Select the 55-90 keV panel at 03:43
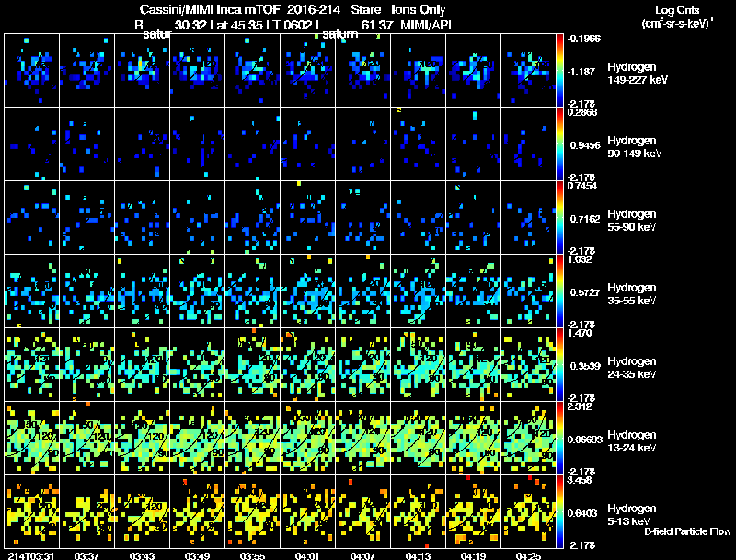Screen dimensions: 736x560 pyautogui.click(x=143, y=218)
